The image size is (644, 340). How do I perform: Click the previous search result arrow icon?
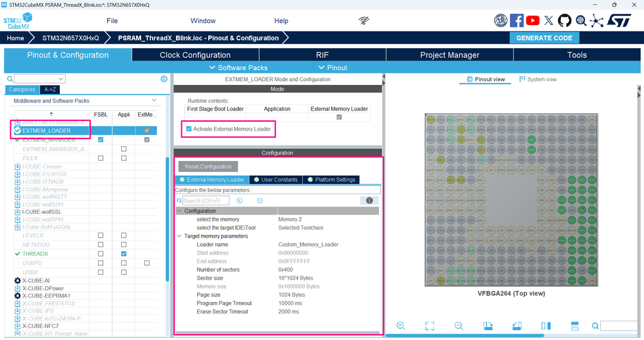tap(240, 200)
